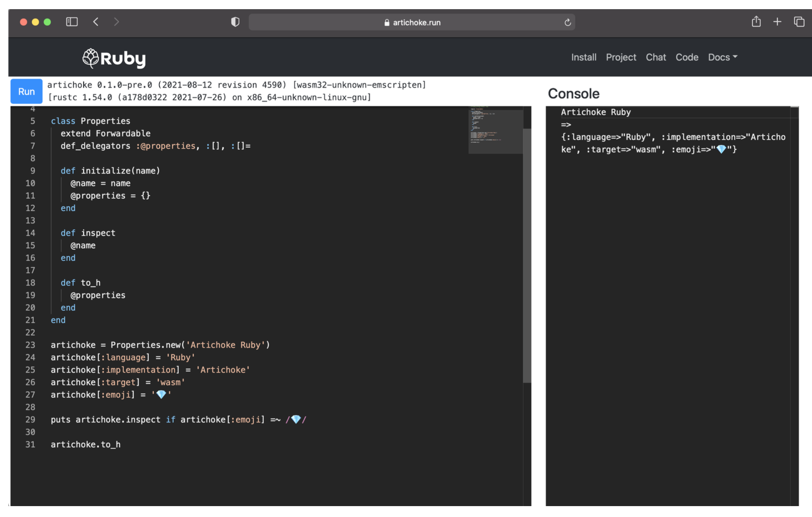
Task: Click 'Artichoke Ruby' console output line
Action: pyautogui.click(x=596, y=112)
